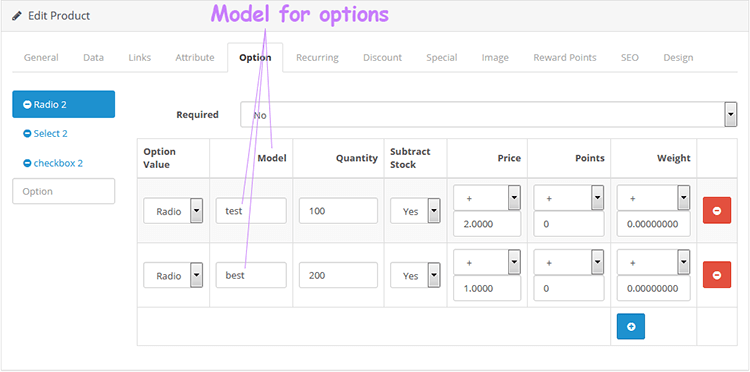Open price prefix dropdown above 2.0000
This screenshot has height=372, width=750.
(487, 197)
